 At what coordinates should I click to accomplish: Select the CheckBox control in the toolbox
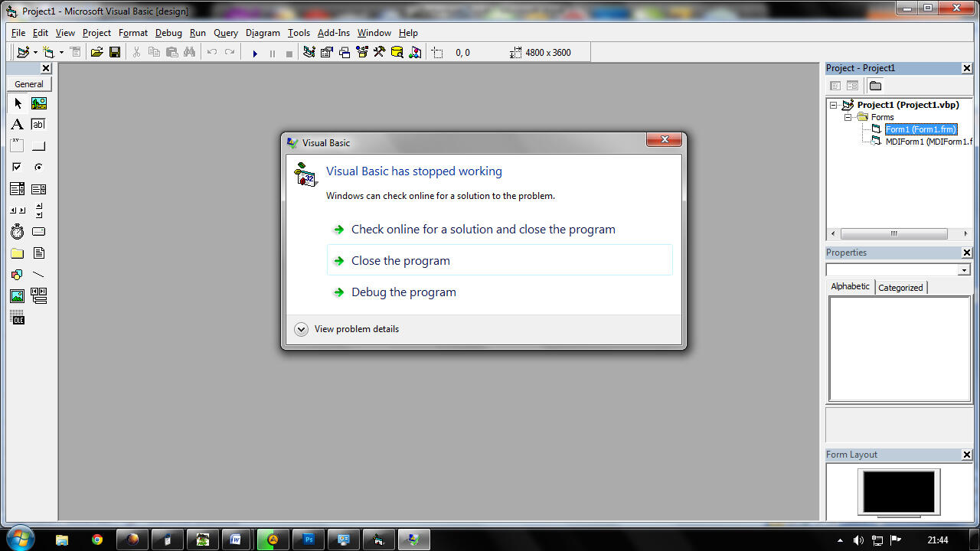pos(18,168)
